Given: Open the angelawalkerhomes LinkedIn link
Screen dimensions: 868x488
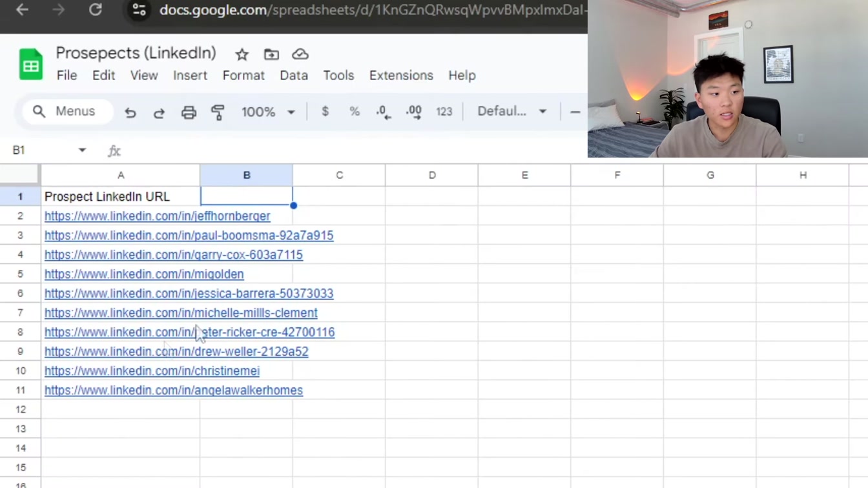Looking at the screenshot, I should (173, 390).
